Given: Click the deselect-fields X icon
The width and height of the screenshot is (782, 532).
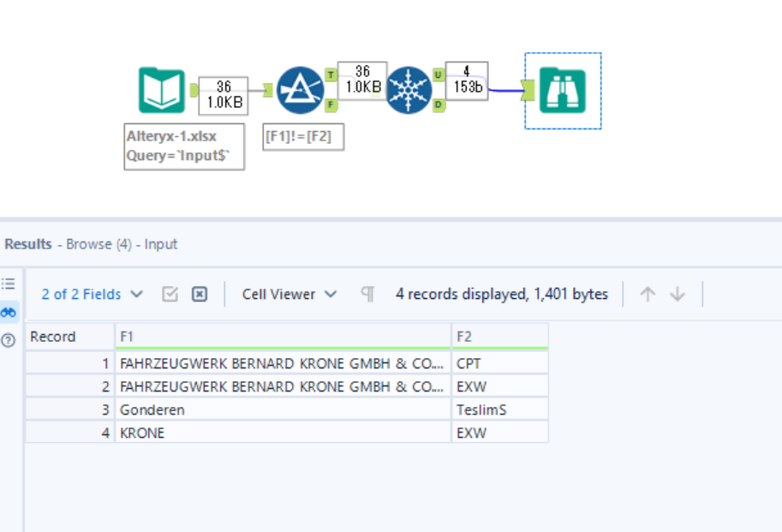Looking at the screenshot, I should coord(199,294).
